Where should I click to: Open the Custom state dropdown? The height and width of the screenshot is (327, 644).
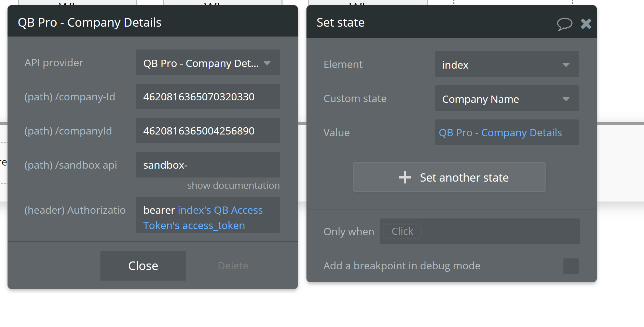pyautogui.click(x=507, y=98)
